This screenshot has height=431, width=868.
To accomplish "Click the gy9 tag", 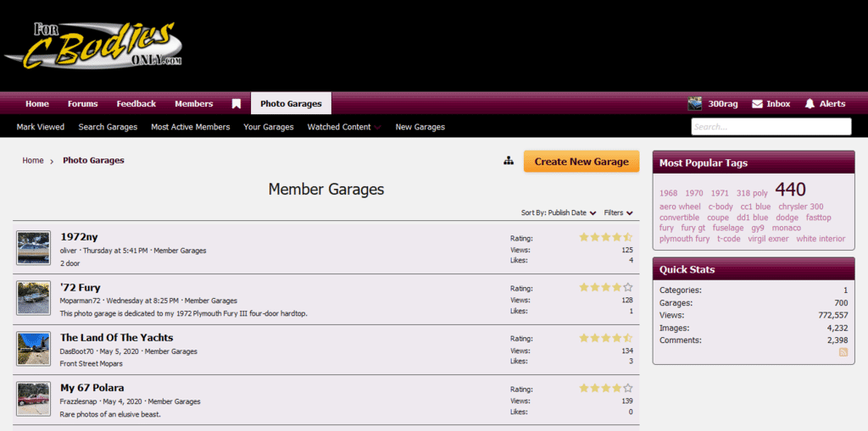I will click(758, 228).
